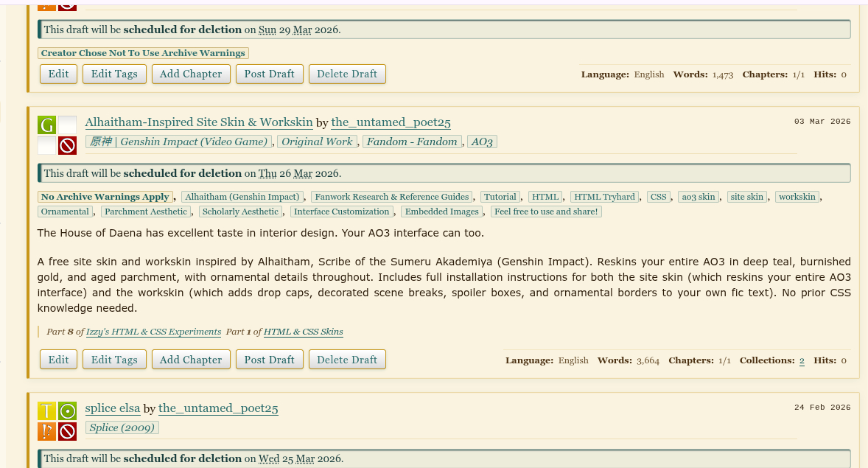Click orange warning icon on splice elsa
The height and width of the screenshot is (468, 868).
coord(46,431)
